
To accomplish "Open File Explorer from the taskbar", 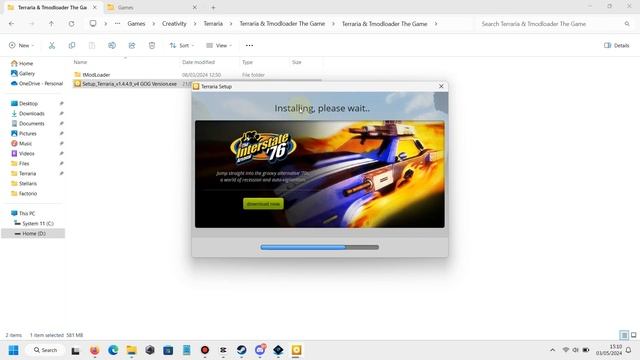I will coord(131,350).
